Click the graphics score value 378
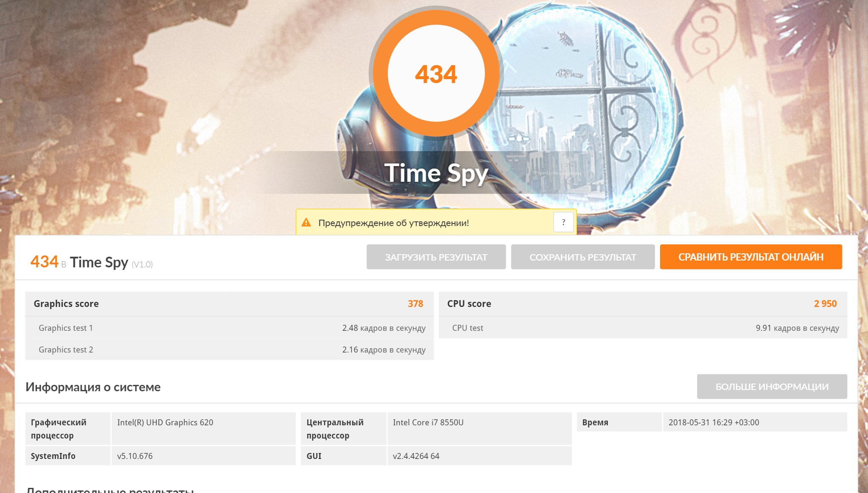Image resolution: width=868 pixels, height=493 pixels. 415,304
